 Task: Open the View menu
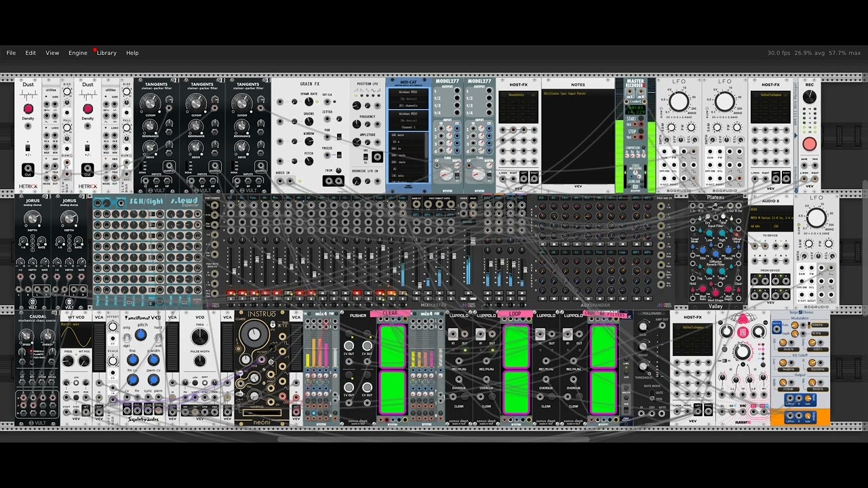(52, 53)
